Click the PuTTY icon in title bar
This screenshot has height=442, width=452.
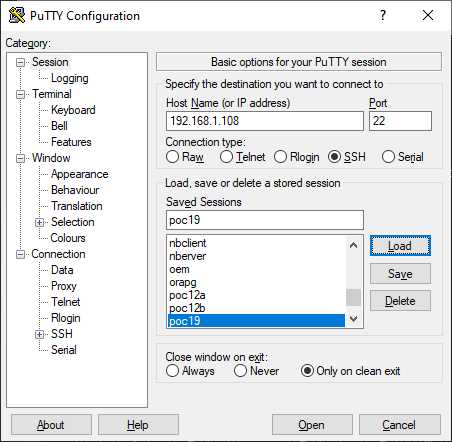[17, 15]
